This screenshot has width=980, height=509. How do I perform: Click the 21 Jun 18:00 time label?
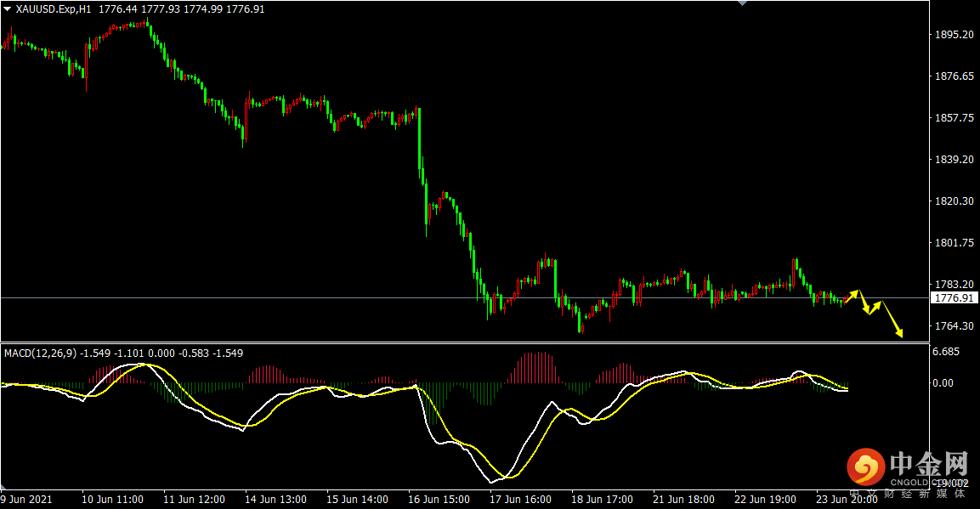point(683,500)
